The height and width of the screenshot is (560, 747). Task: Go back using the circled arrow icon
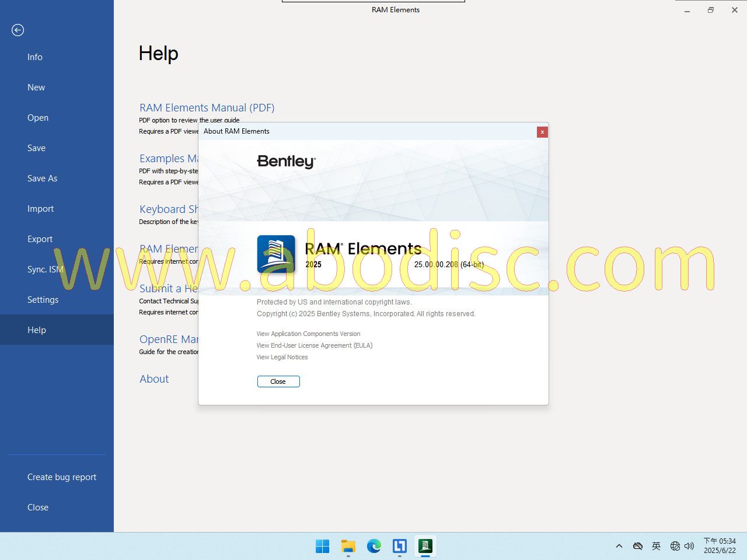tap(18, 30)
